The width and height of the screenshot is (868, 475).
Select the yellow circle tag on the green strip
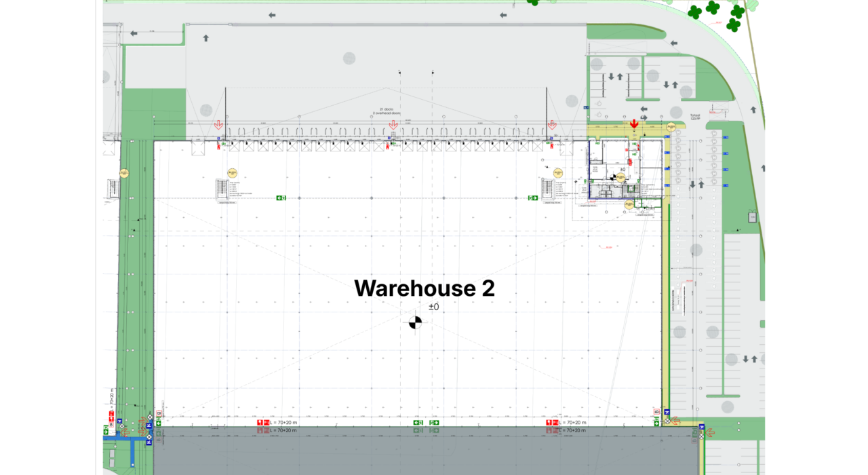124,173
